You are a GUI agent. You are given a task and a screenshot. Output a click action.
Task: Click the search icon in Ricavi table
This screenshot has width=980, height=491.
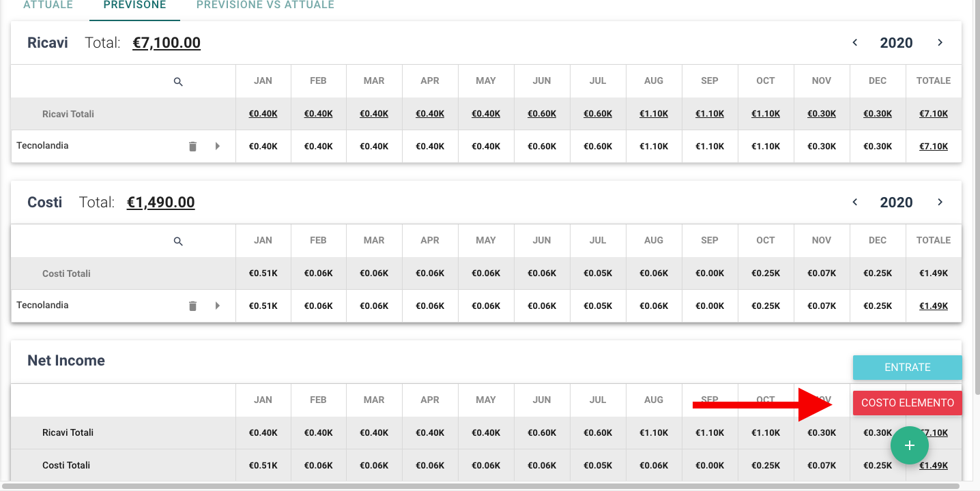178,82
